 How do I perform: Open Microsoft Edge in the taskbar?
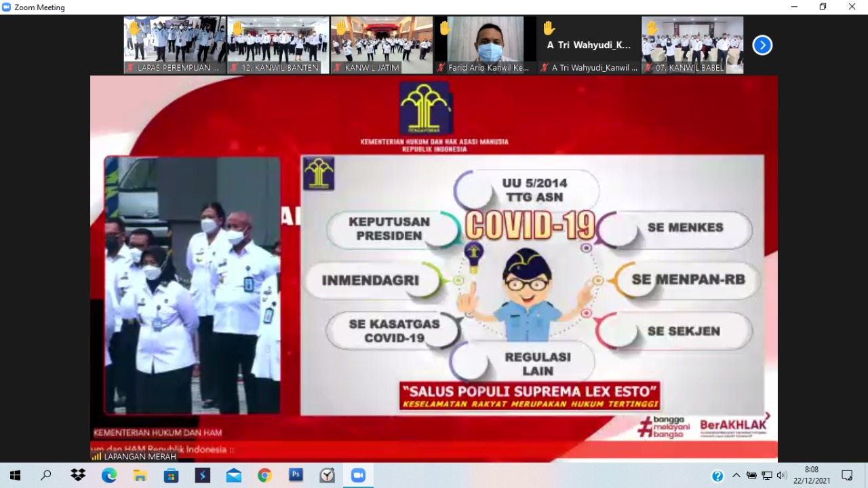pyautogui.click(x=109, y=475)
